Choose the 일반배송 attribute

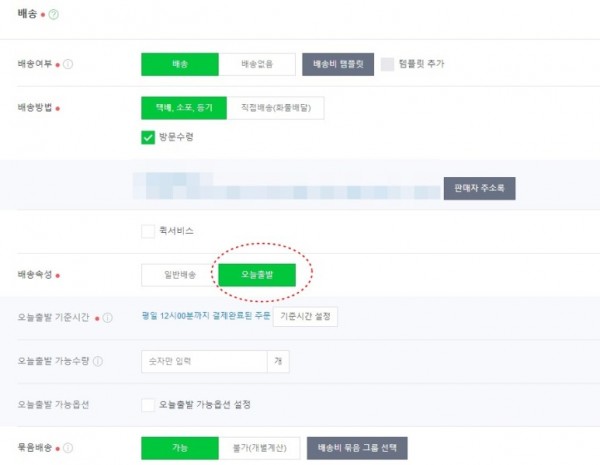180,275
